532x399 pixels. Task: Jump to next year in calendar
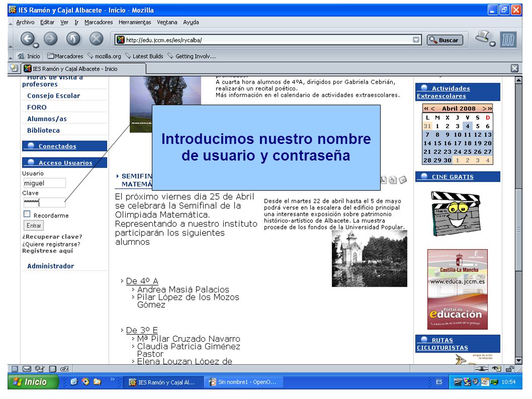pos(490,109)
